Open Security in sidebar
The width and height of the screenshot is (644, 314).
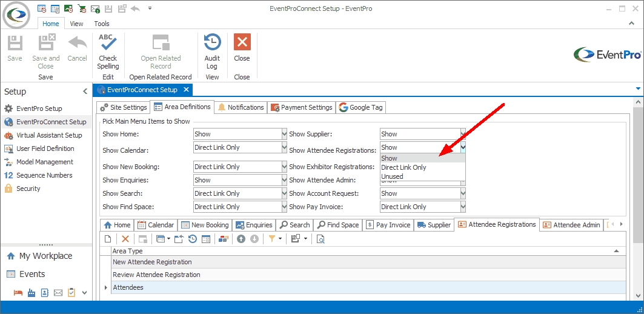tap(22, 189)
